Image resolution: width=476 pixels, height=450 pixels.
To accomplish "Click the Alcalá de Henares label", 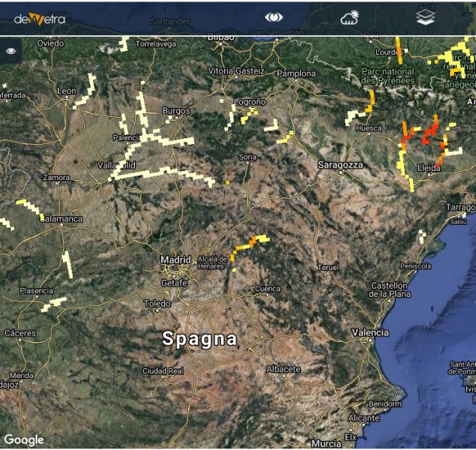I will pyautogui.click(x=212, y=262).
